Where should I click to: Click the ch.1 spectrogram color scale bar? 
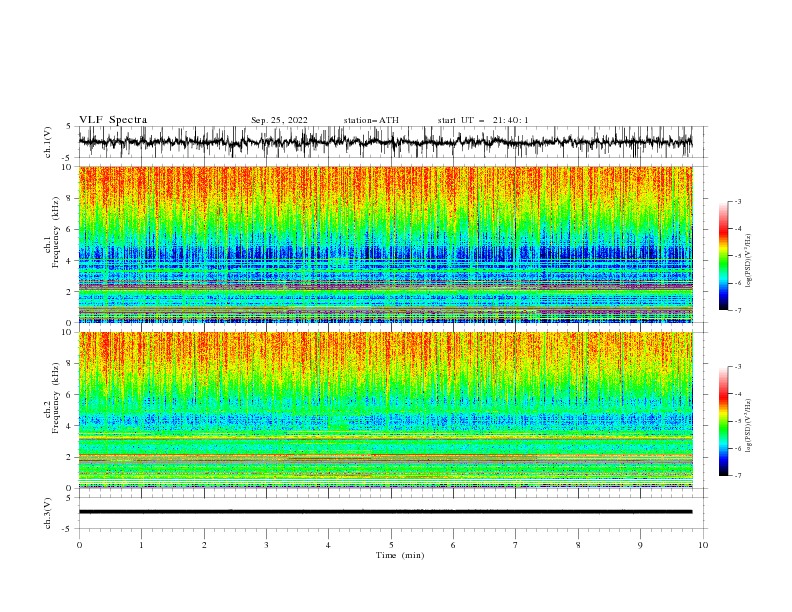coord(724,256)
